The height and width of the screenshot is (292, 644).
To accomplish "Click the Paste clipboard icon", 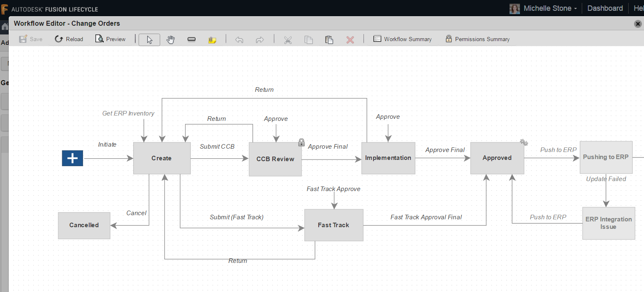I will 329,39.
